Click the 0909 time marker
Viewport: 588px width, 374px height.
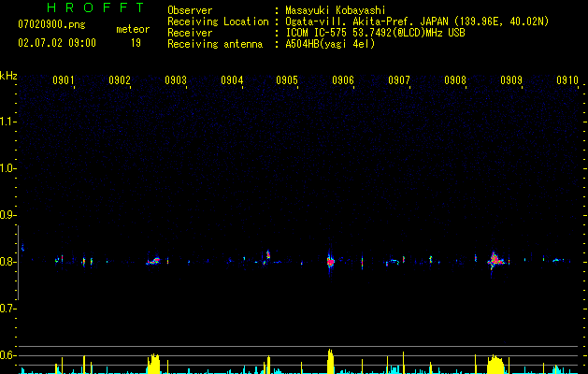click(511, 80)
